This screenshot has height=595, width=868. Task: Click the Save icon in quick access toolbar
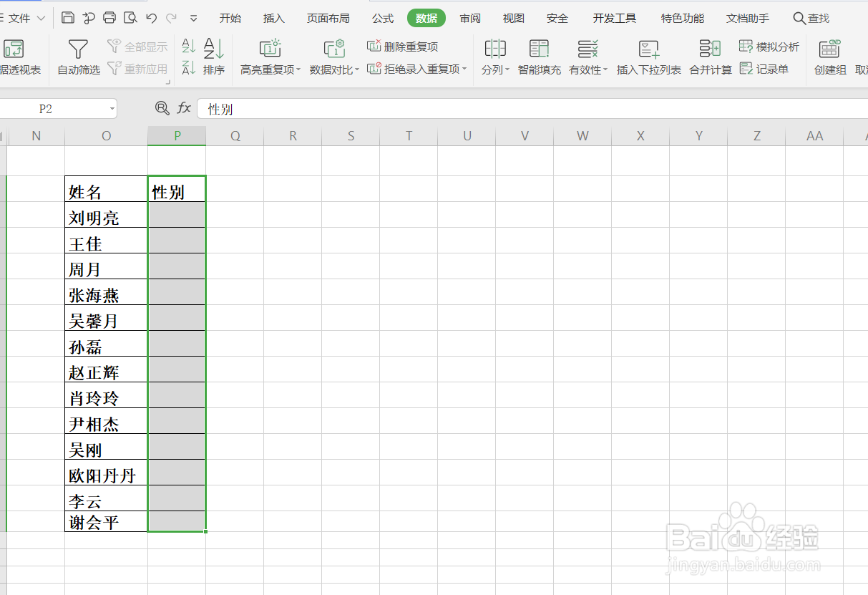68,18
